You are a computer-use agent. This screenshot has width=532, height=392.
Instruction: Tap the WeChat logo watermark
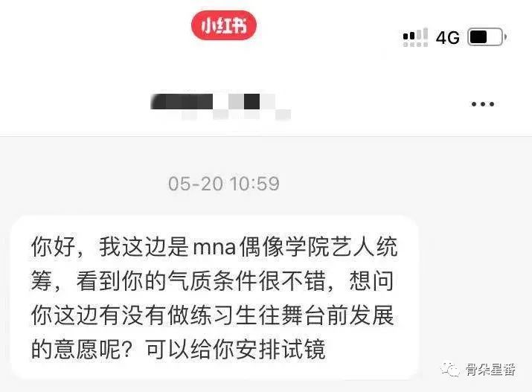(450, 369)
